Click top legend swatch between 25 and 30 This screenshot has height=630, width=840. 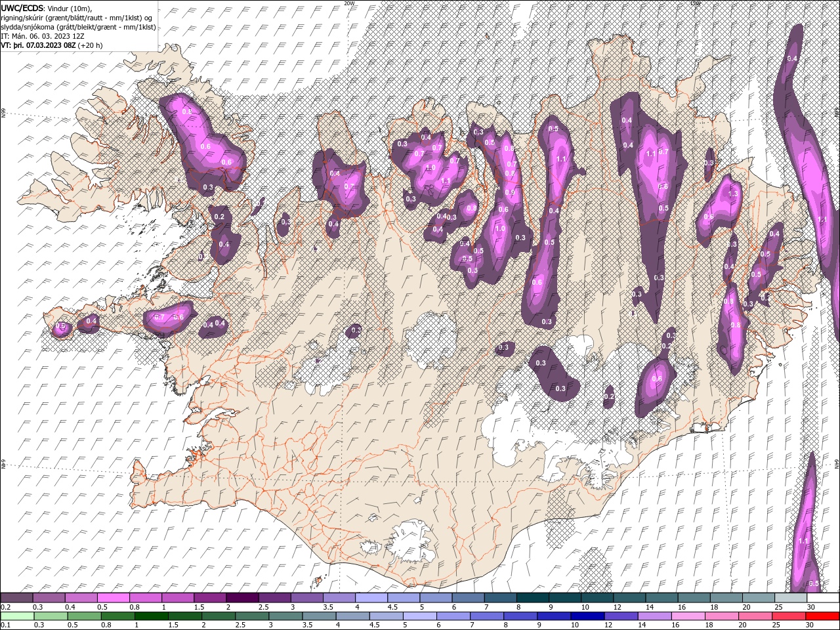pyautogui.click(x=792, y=598)
